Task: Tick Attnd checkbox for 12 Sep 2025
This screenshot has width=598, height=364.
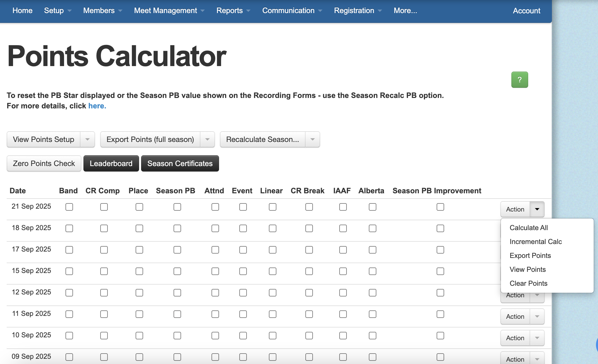Action: pos(215,293)
